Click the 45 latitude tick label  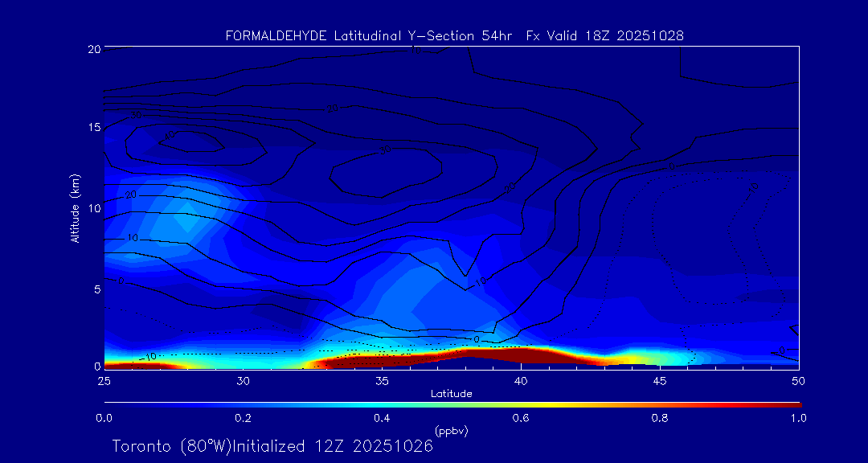point(660,380)
